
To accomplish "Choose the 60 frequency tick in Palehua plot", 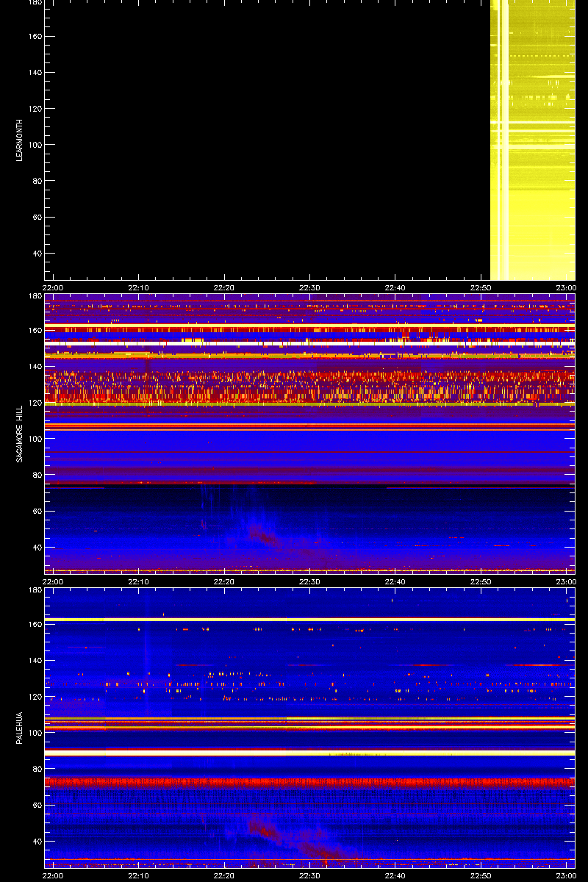I will [37, 806].
